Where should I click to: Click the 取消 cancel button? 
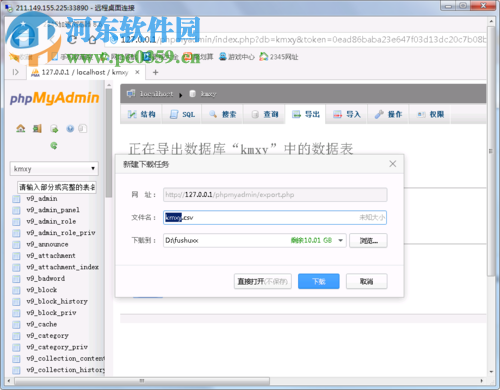[x=367, y=281]
